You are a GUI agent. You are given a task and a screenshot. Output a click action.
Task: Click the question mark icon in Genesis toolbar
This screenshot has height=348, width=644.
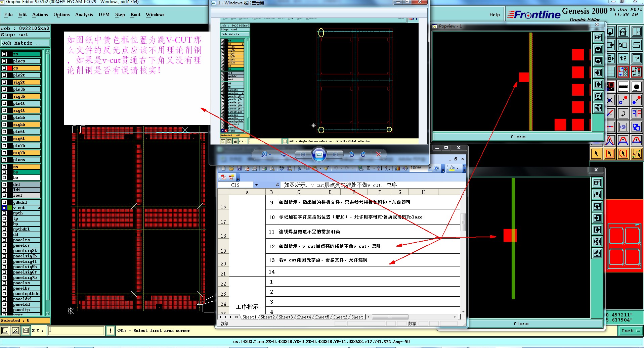tap(637, 58)
